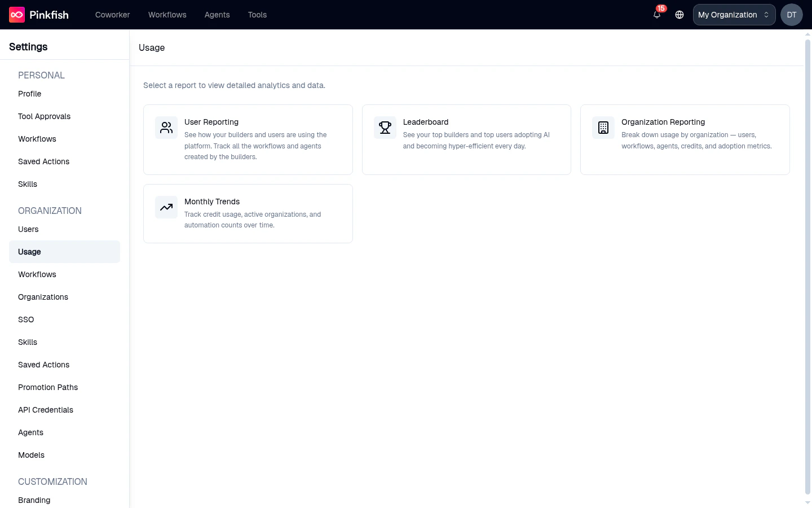
Task: Click the organization switcher chevron arrows
Action: click(766, 15)
